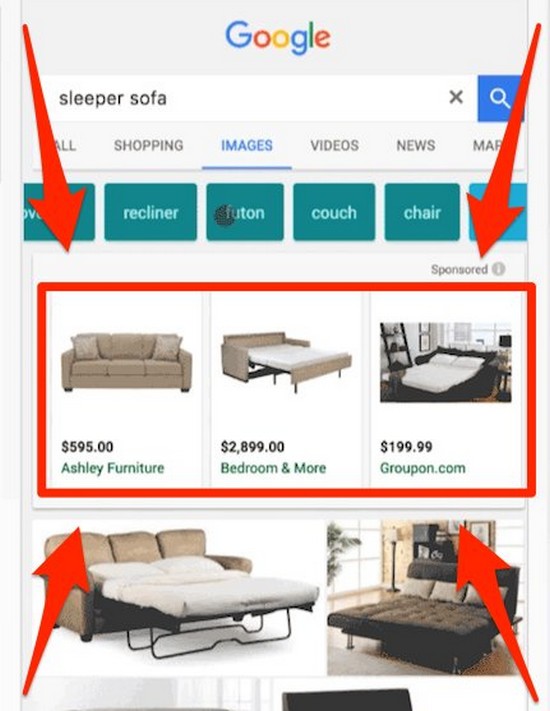Clear the search text with the X icon

coord(456,97)
